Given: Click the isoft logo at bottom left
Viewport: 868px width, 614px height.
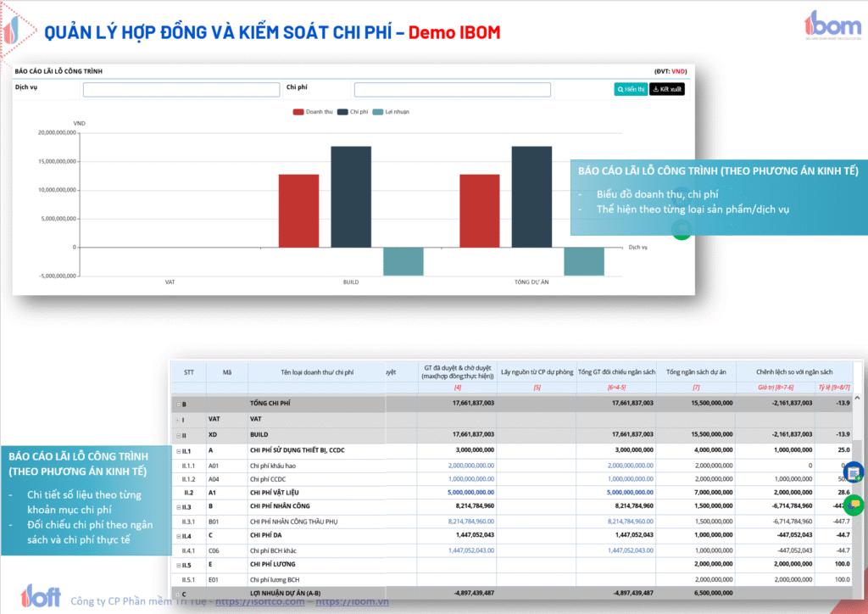Looking at the screenshot, I should (41, 595).
